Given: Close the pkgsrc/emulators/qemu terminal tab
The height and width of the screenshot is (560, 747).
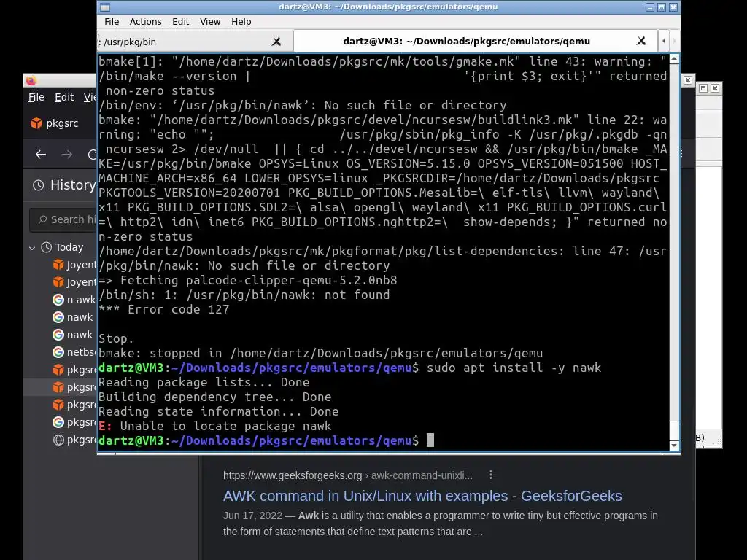Looking at the screenshot, I should tap(641, 41).
